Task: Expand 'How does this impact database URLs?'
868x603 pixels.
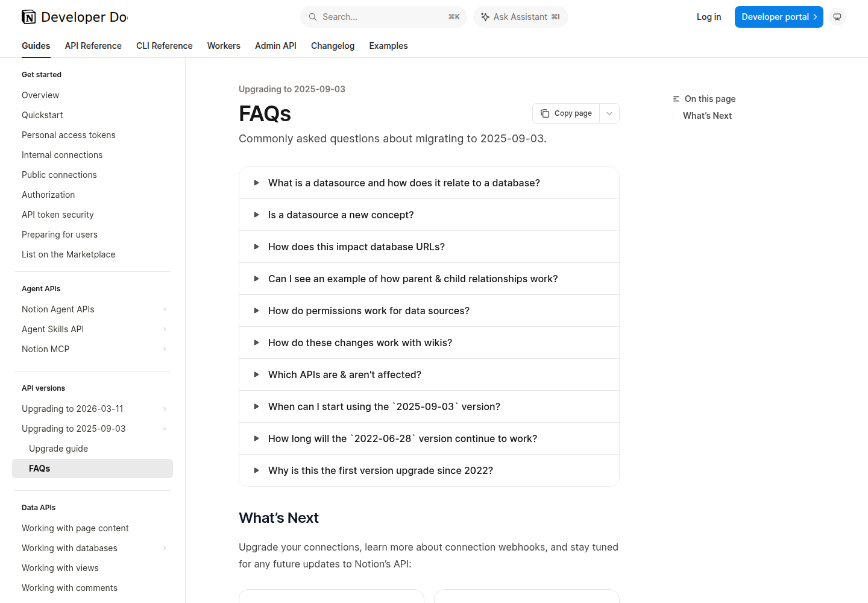Action: point(429,247)
